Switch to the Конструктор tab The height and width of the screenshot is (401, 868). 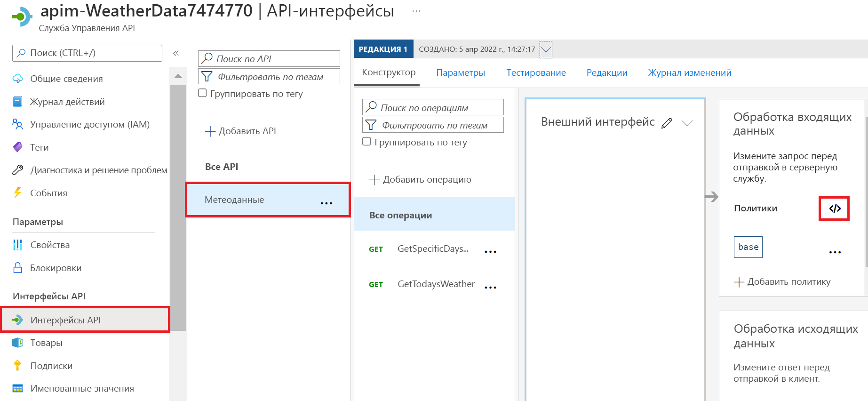point(389,72)
